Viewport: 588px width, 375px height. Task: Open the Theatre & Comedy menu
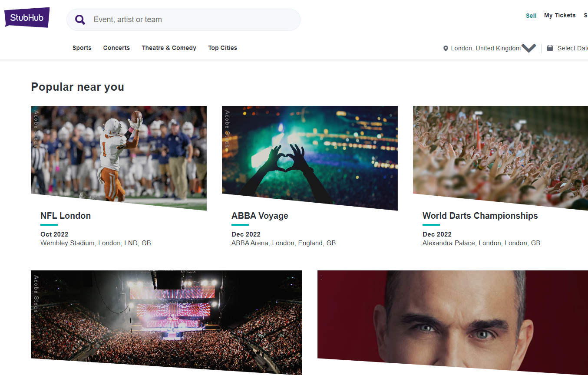coord(169,48)
